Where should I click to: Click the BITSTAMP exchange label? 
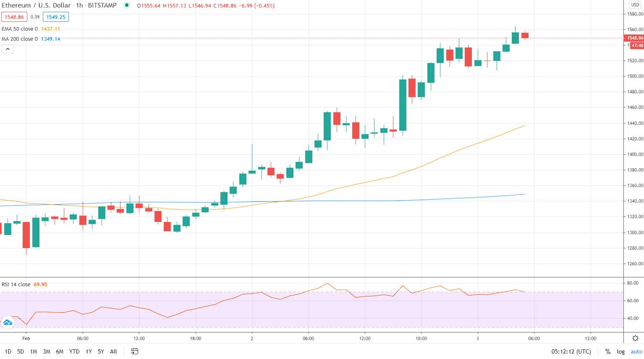(x=102, y=5)
